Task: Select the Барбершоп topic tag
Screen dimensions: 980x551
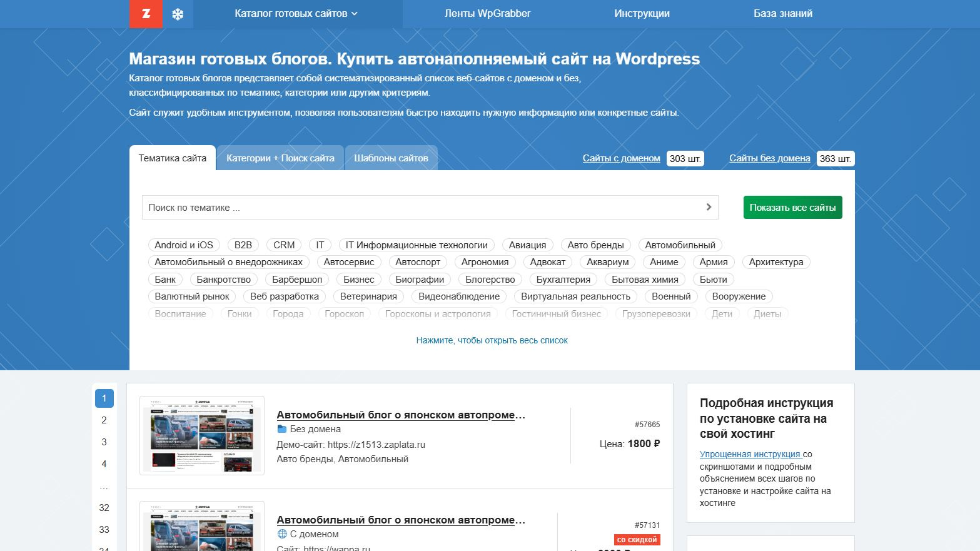Action: tap(297, 280)
